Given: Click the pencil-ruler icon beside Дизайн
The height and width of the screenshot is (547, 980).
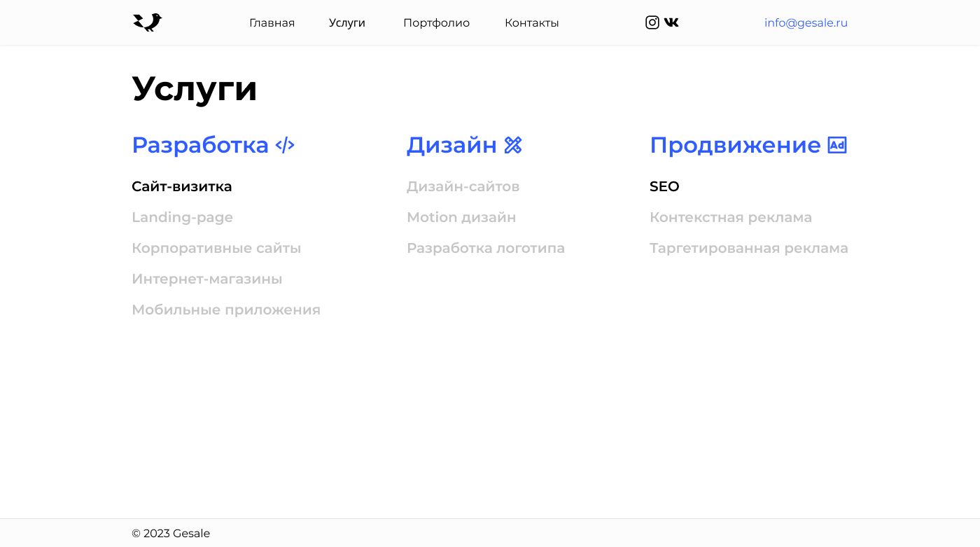Looking at the screenshot, I should [x=513, y=145].
